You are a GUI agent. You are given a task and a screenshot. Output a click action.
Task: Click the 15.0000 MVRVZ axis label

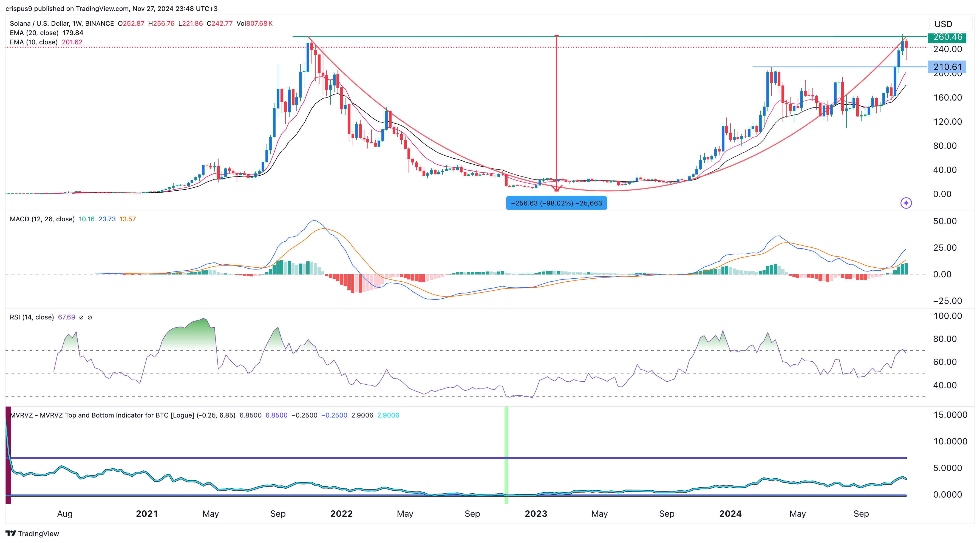(x=950, y=415)
